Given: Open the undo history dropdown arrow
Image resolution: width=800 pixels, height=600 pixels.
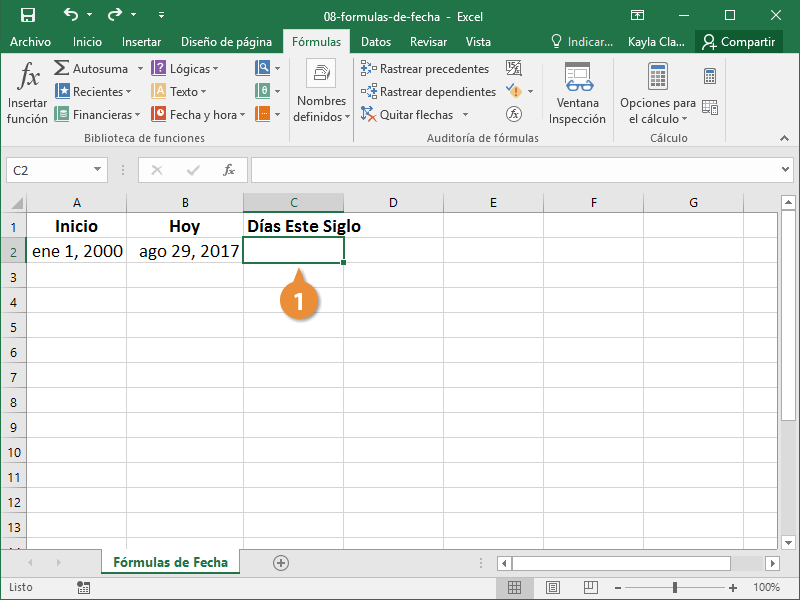Looking at the screenshot, I should tap(90, 15).
